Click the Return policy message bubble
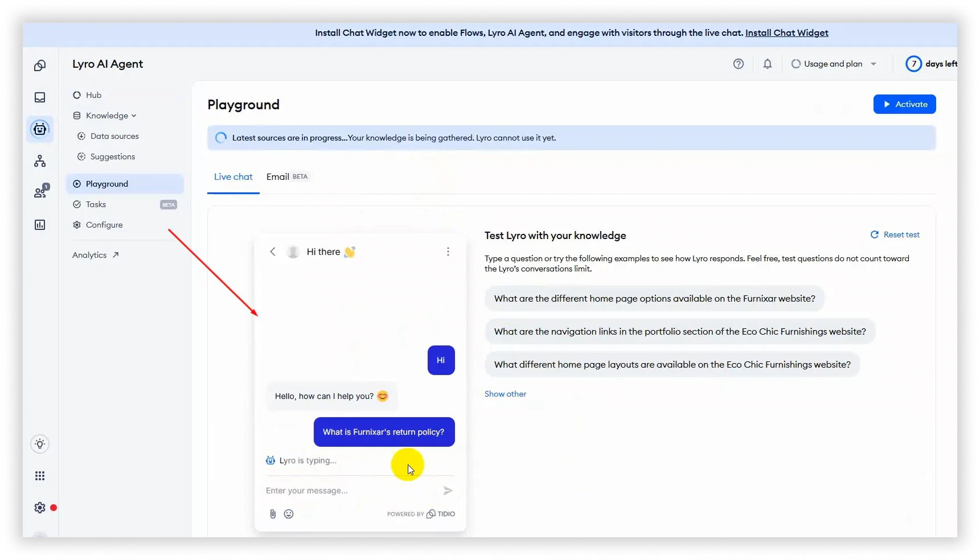This screenshot has width=980, height=560. (x=384, y=432)
